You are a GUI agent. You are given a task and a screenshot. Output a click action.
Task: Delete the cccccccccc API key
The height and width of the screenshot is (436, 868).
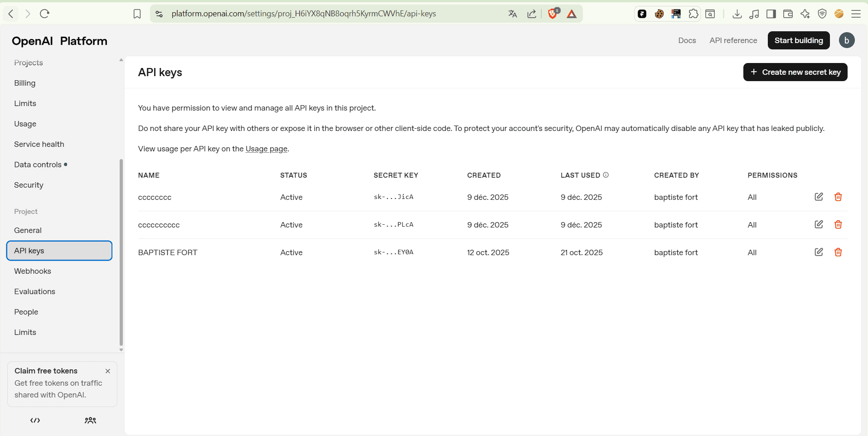pos(838,224)
